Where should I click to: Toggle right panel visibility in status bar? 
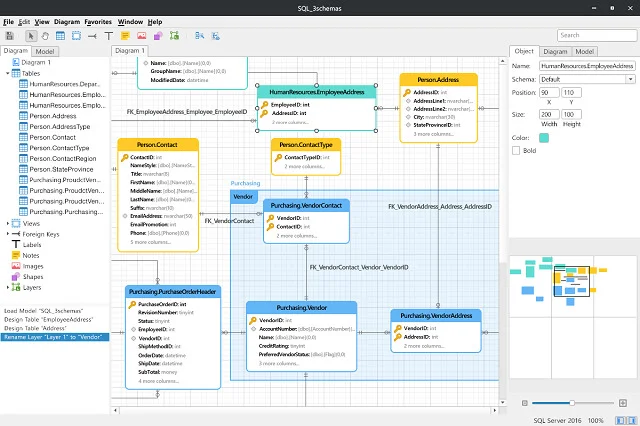click(x=632, y=420)
